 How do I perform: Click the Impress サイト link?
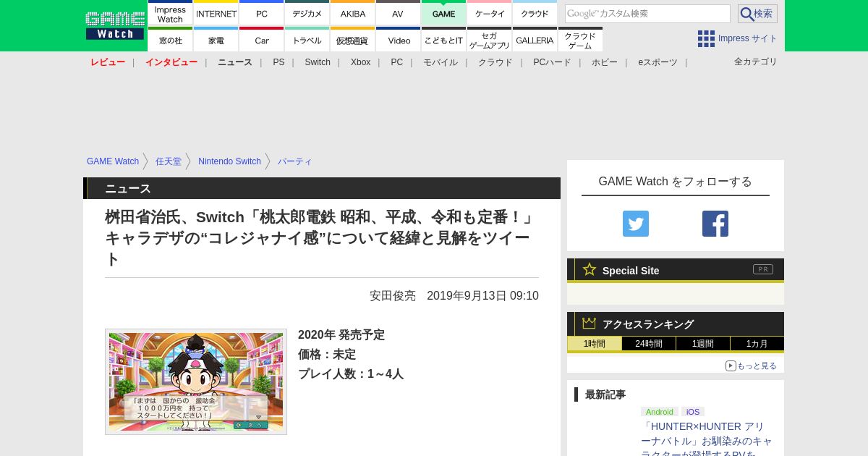click(x=748, y=38)
